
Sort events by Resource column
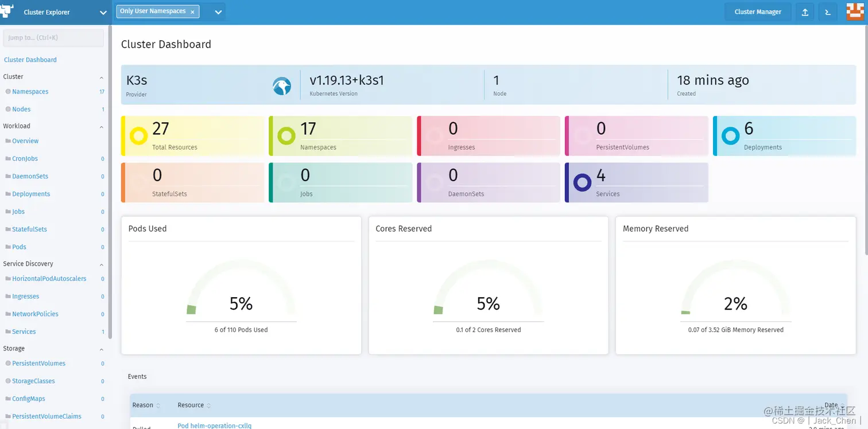[194, 405]
